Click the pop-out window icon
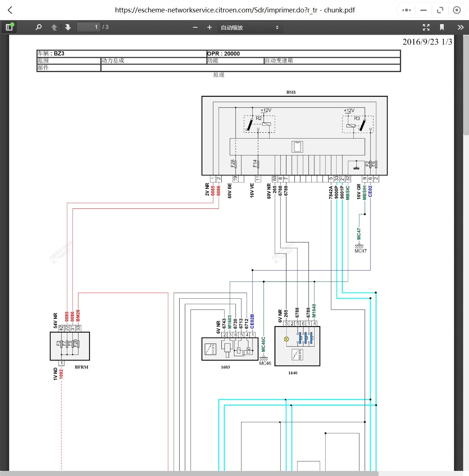Image resolution: width=469 pixels, height=476 pixels. point(440,10)
